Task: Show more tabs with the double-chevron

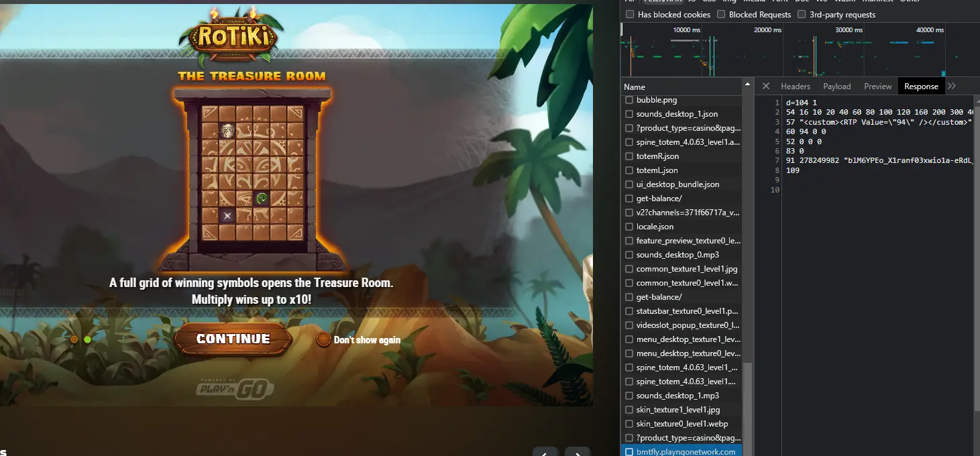Action: [952, 86]
